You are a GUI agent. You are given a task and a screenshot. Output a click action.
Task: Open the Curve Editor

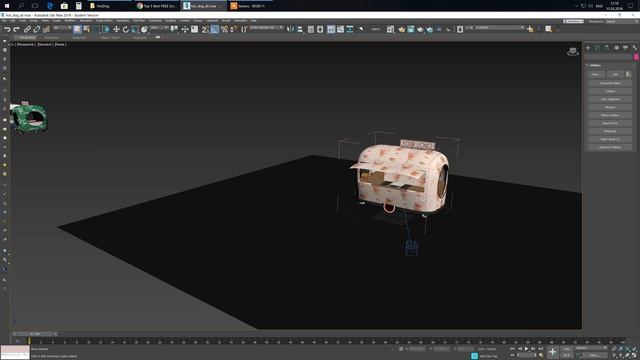(x=340, y=29)
